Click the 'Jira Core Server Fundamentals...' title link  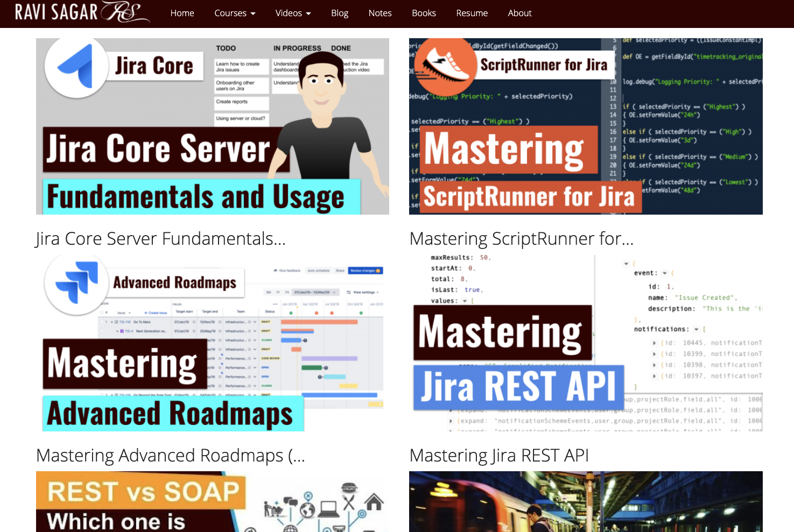pyautogui.click(x=160, y=238)
